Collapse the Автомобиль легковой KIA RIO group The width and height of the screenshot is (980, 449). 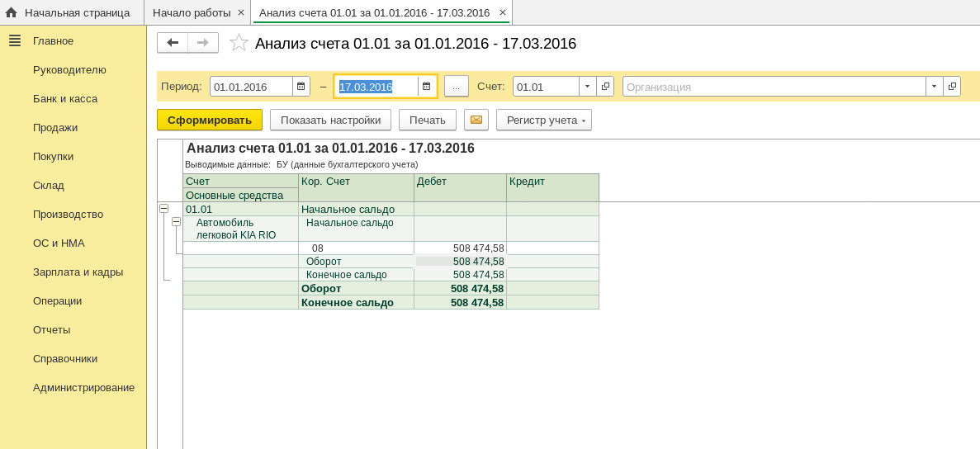[176, 222]
